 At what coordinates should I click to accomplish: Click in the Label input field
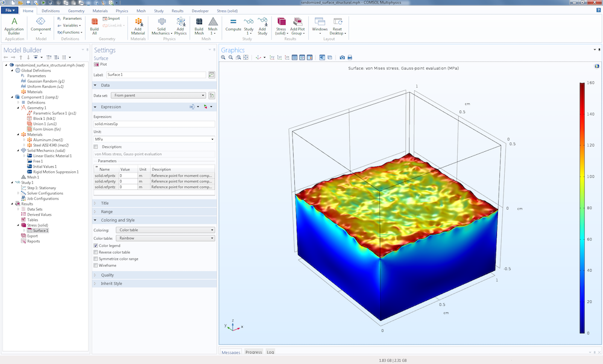tap(156, 75)
